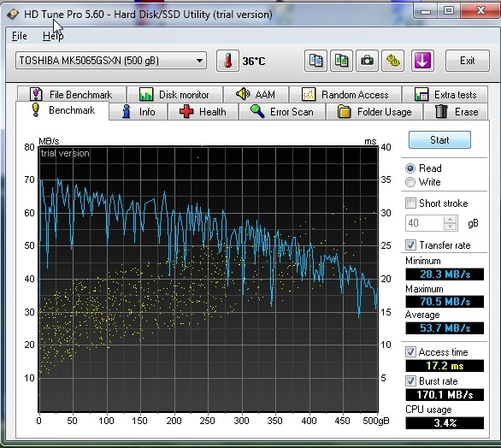This screenshot has width=501, height=448.
Task: Open the Error Scan tab
Action: tap(282, 112)
